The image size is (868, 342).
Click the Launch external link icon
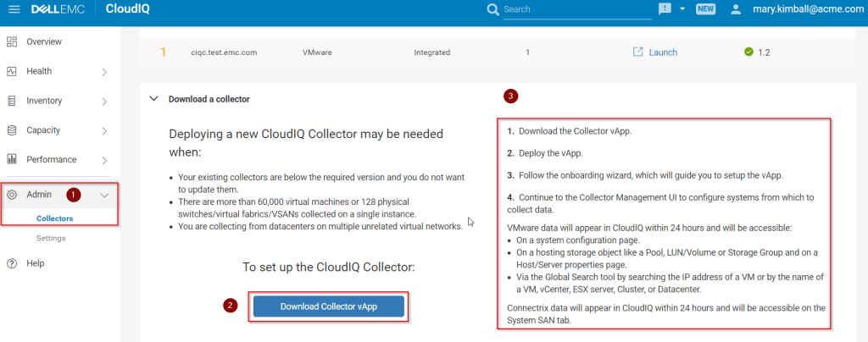coord(637,52)
